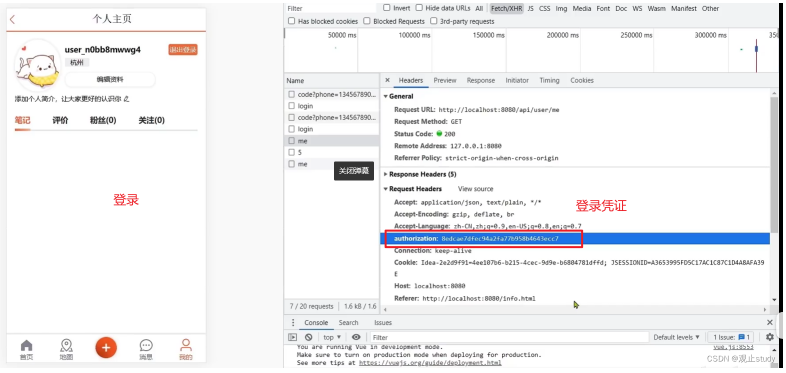Image resolution: width=786 pixels, height=373 pixels.
Task: Open the Response tab
Action: (481, 80)
